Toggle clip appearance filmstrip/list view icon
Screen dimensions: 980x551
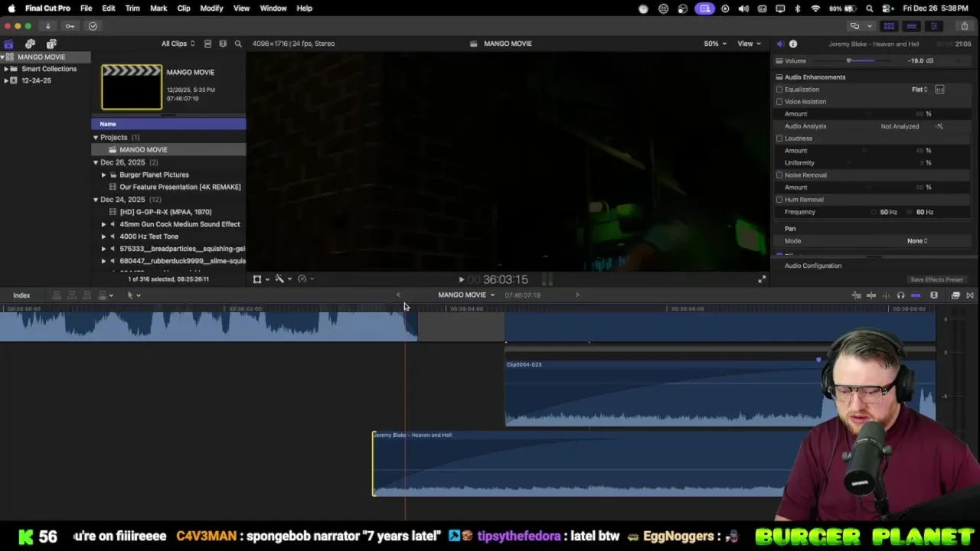point(207,44)
